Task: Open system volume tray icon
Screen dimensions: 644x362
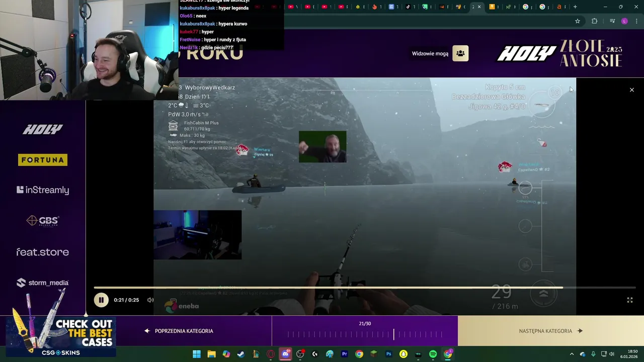Action: tap(612, 354)
